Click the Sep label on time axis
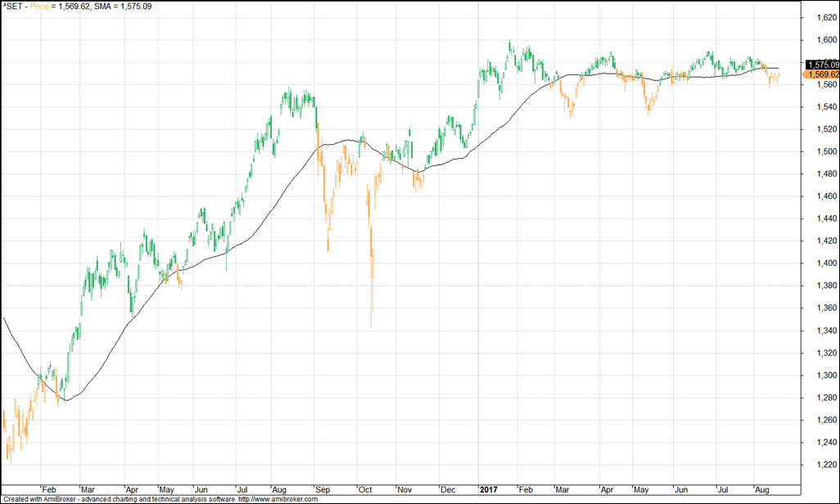 (x=323, y=490)
